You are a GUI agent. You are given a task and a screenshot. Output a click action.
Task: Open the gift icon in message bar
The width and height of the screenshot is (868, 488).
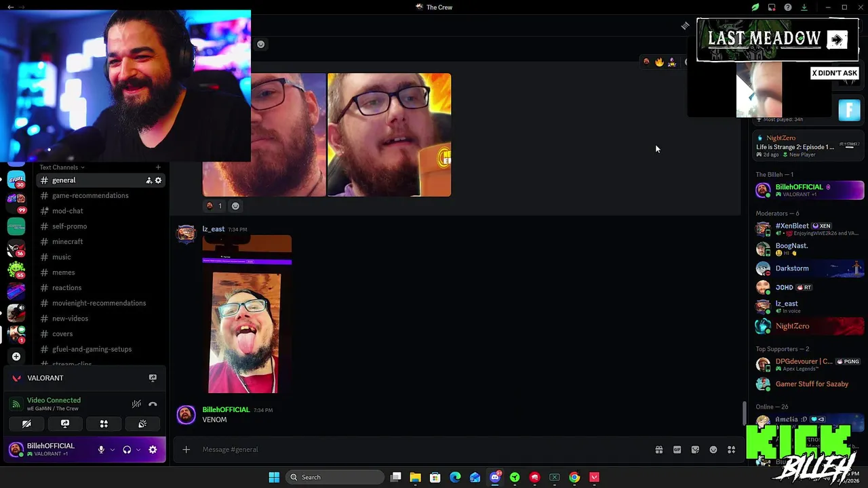click(658, 449)
